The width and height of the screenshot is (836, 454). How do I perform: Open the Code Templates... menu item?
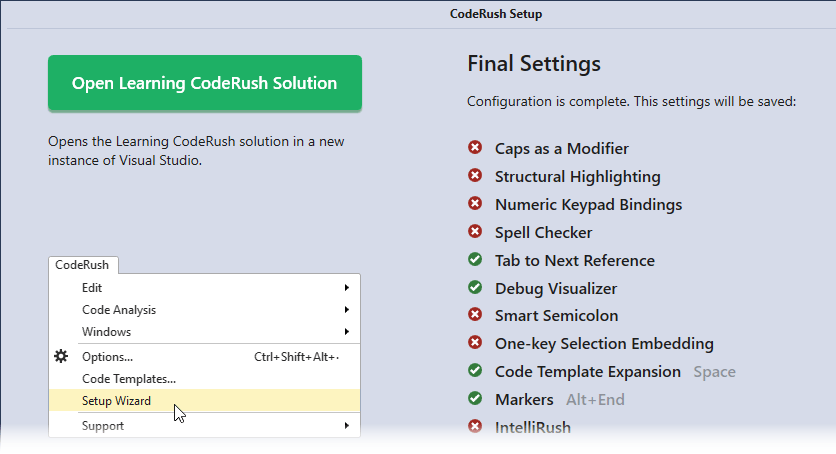128,379
